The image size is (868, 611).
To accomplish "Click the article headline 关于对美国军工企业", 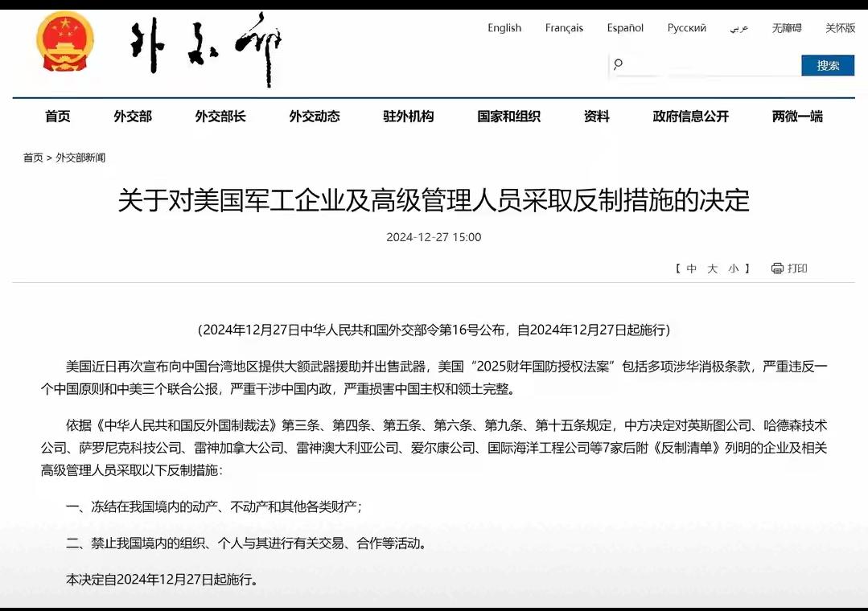I will point(434,200).
